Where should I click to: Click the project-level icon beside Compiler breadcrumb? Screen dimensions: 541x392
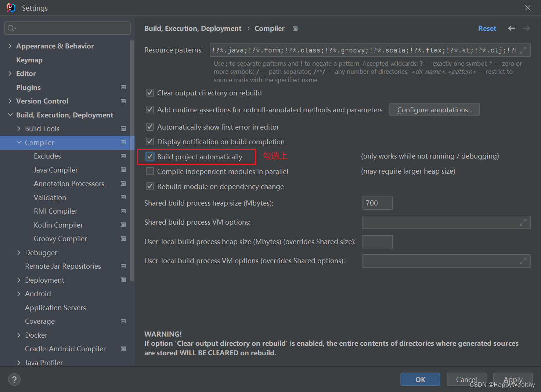(295, 29)
